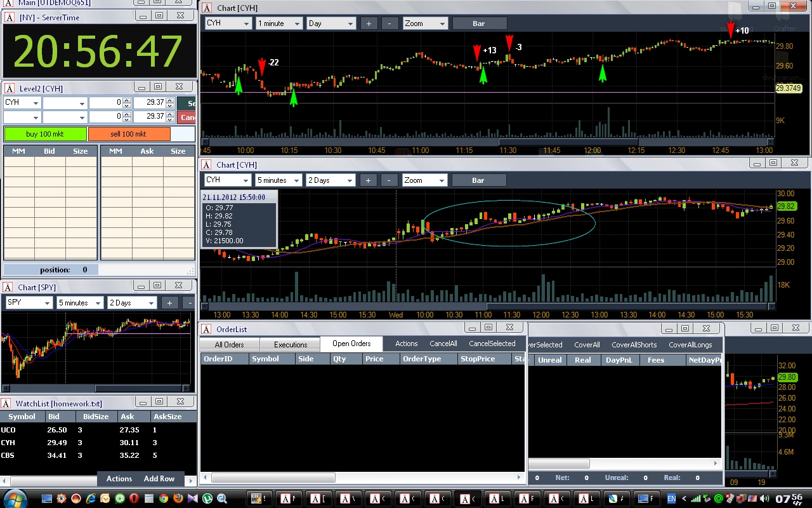Click the sell 100 mkt button
The width and height of the screenshot is (812, 508).
[129, 134]
